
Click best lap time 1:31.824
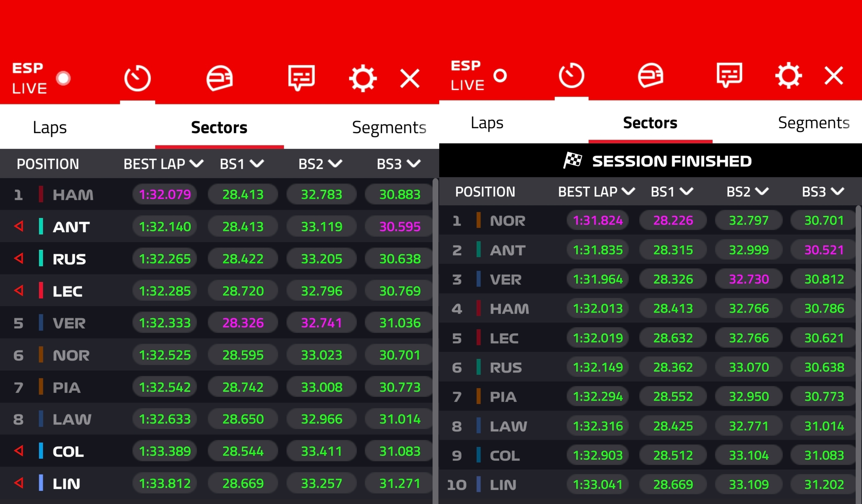pos(598,220)
